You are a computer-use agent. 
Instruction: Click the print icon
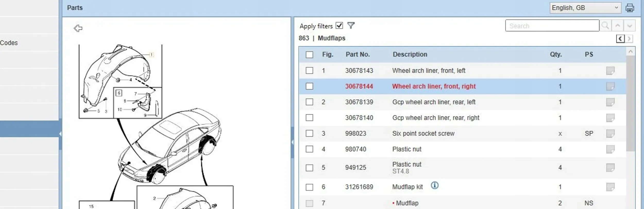630,8
